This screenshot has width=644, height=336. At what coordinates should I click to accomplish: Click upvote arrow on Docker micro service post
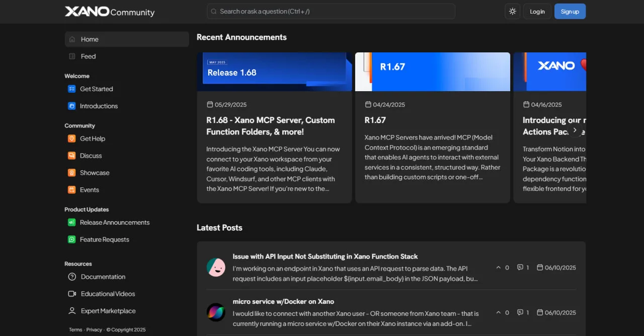(x=499, y=312)
